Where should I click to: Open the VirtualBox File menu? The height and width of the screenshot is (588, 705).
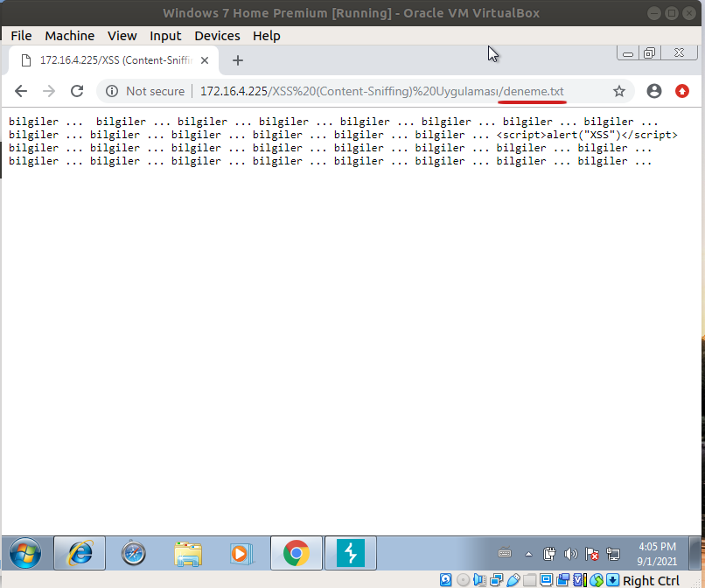pyautogui.click(x=21, y=36)
